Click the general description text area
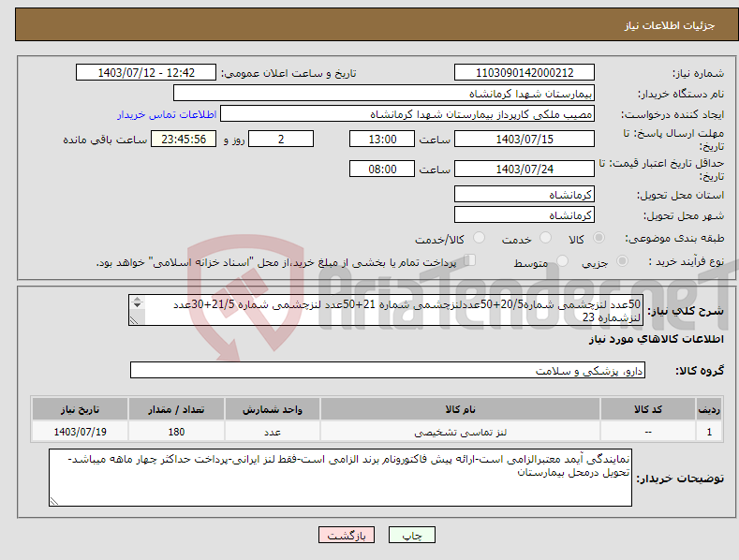Image resolution: width=739 pixels, height=560 pixels. [386, 310]
